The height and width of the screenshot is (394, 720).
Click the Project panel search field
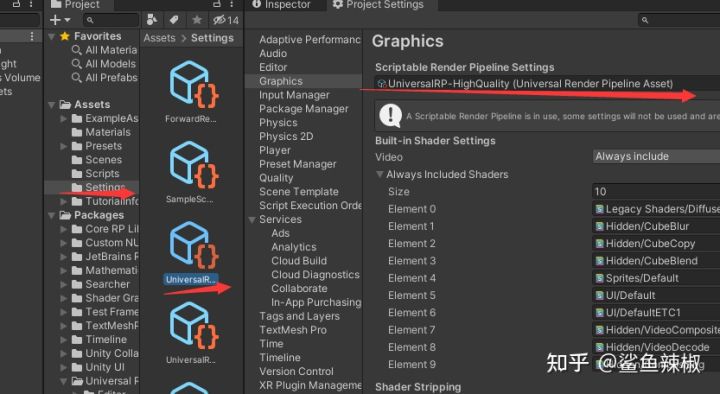(111, 20)
